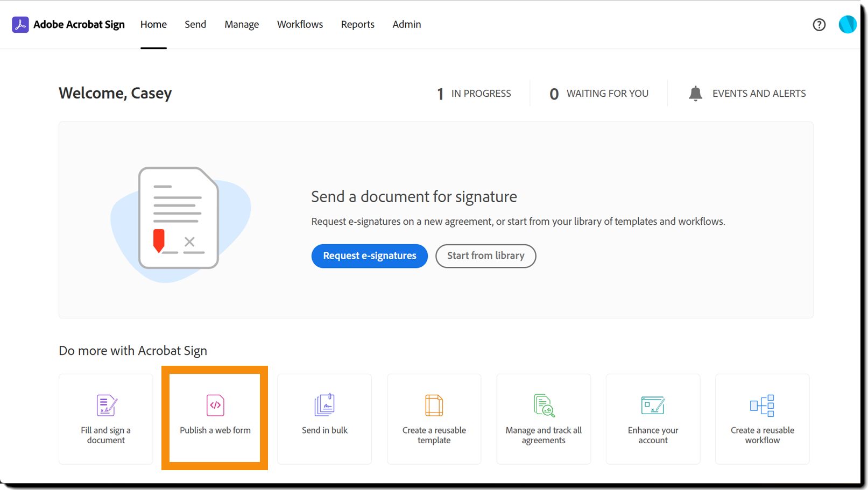This screenshot has width=868, height=490.
Task: Click the Enhance your account icon
Action: [x=653, y=406]
